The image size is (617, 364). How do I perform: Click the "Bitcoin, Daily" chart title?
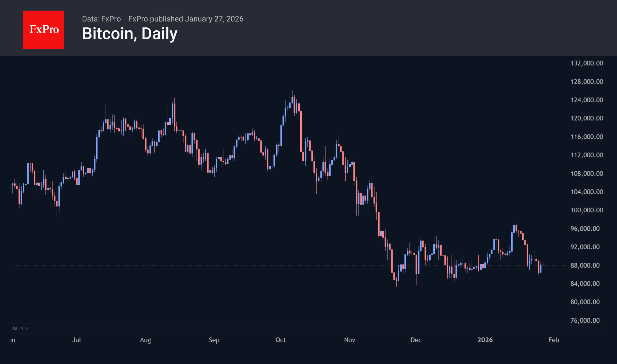[130, 34]
